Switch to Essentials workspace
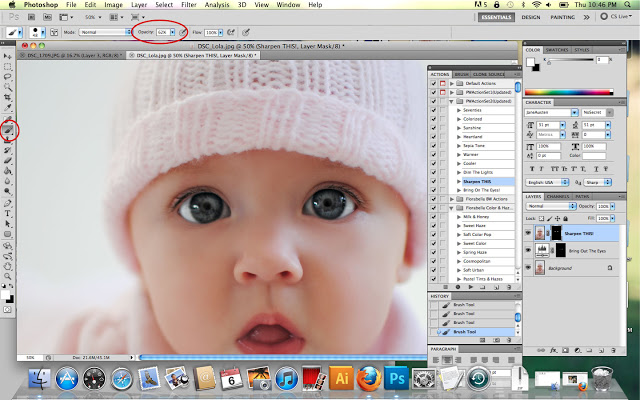This screenshot has height=400, width=640. click(496, 17)
